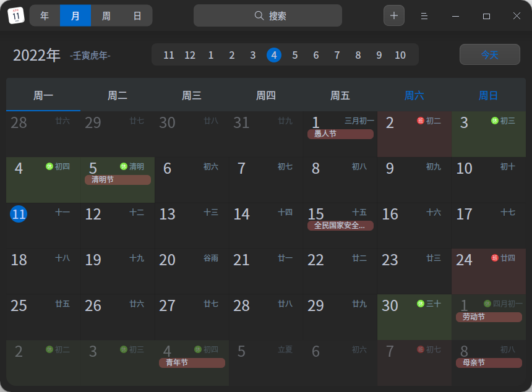Select month 9 in month strip
Image resolution: width=532 pixels, height=392 pixels.
[379, 55]
